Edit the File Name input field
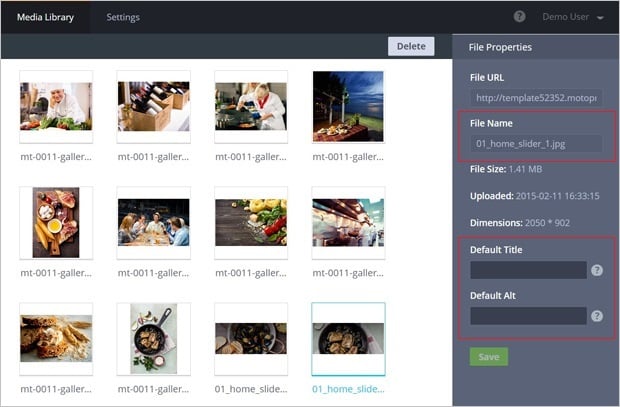Screen dimensions: 620x407 (x=537, y=144)
